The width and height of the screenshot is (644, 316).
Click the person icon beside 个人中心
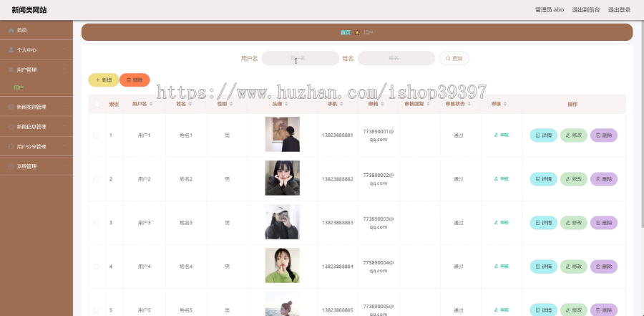pyautogui.click(x=11, y=49)
